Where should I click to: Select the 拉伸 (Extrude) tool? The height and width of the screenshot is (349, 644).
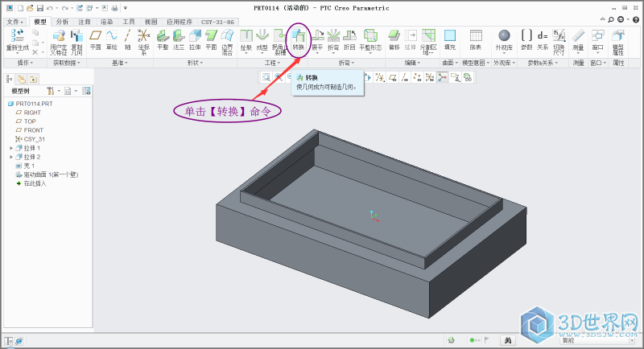click(x=195, y=39)
